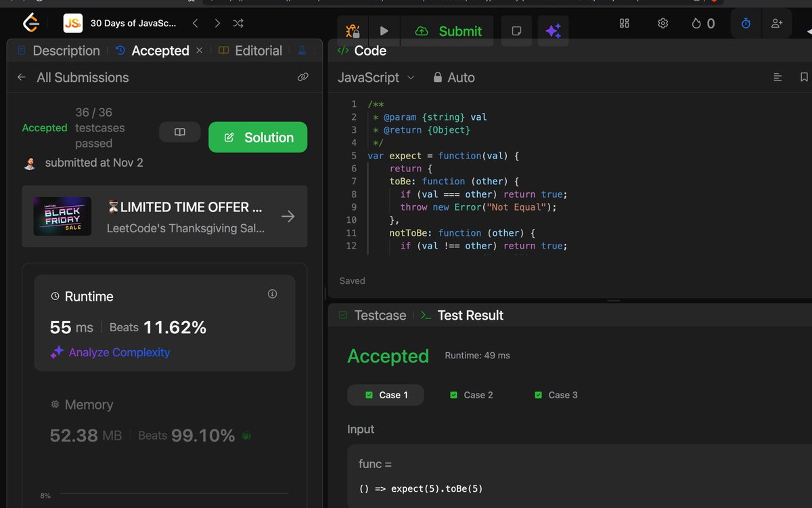Launch the AI assistant sparkles icon
The height and width of the screenshot is (508, 812).
(553, 30)
